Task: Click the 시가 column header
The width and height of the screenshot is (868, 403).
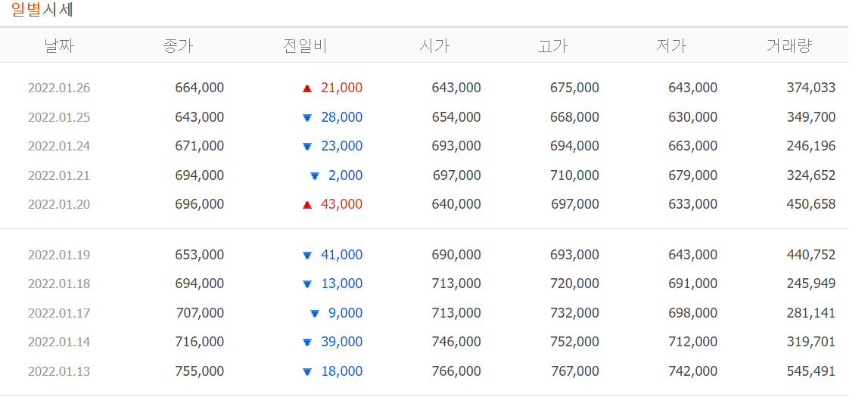Action: point(434,46)
